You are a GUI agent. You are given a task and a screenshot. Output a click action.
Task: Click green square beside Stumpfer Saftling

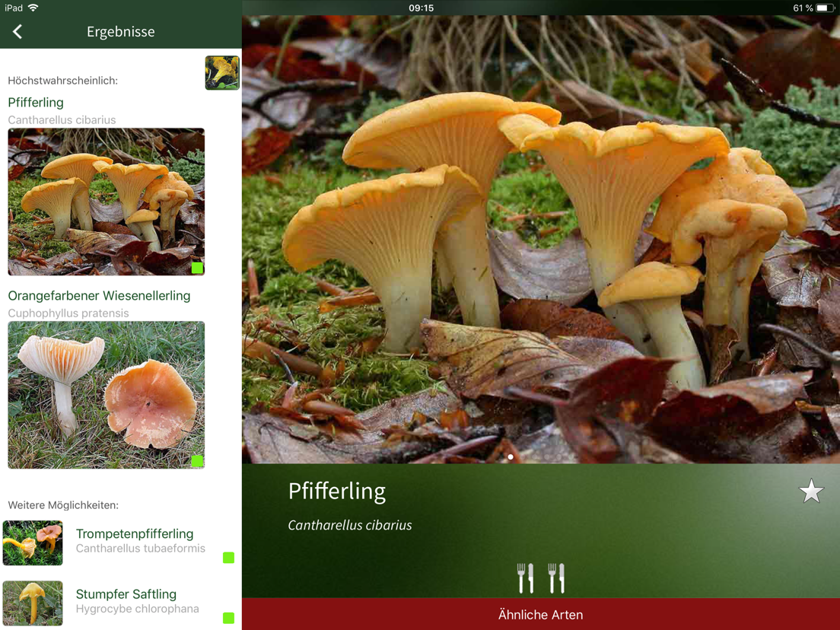(229, 618)
